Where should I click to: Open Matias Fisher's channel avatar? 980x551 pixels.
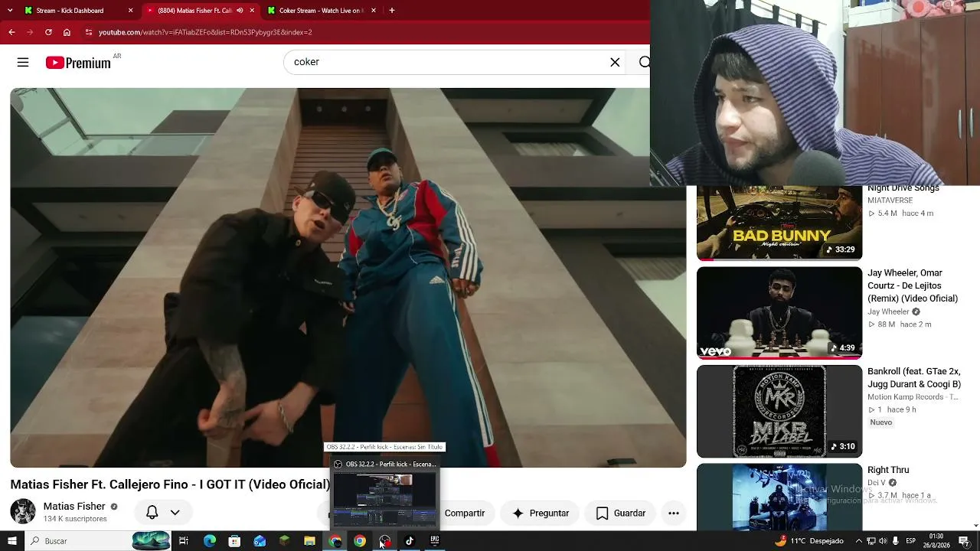pos(23,511)
